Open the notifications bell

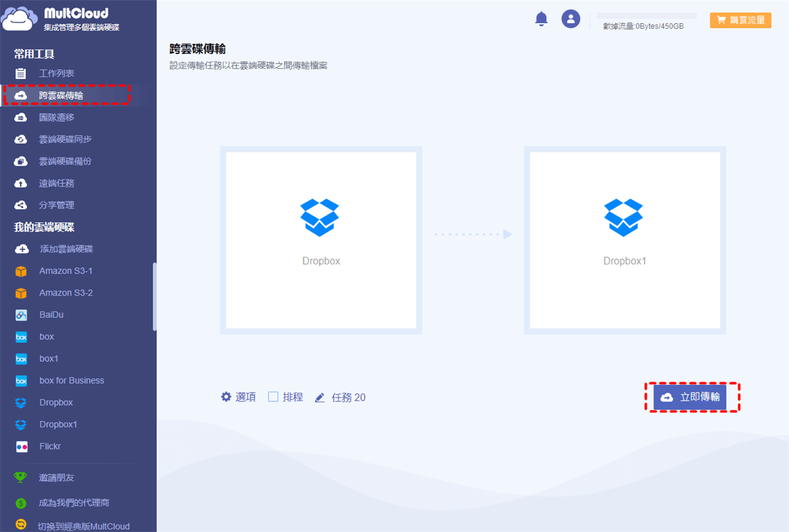point(541,19)
